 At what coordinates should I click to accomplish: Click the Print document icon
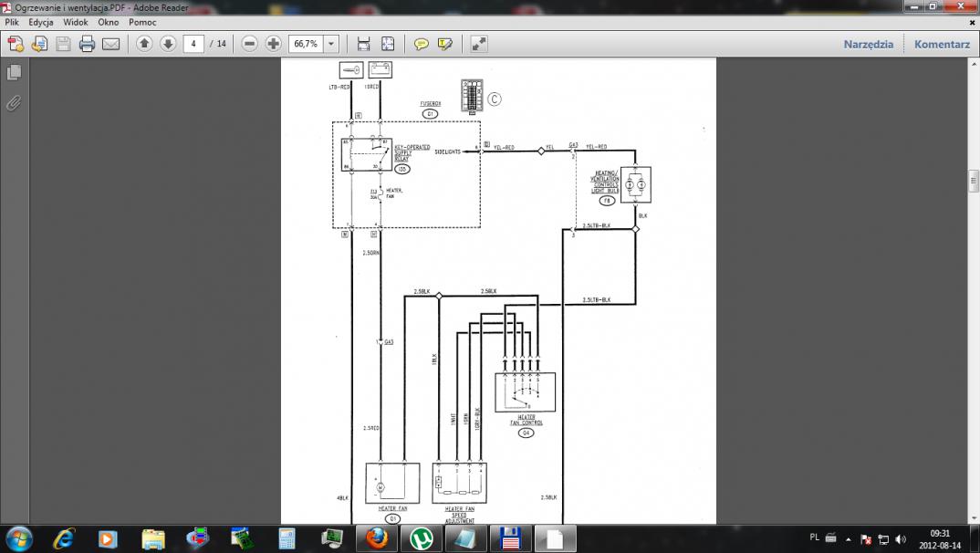pyautogui.click(x=87, y=44)
